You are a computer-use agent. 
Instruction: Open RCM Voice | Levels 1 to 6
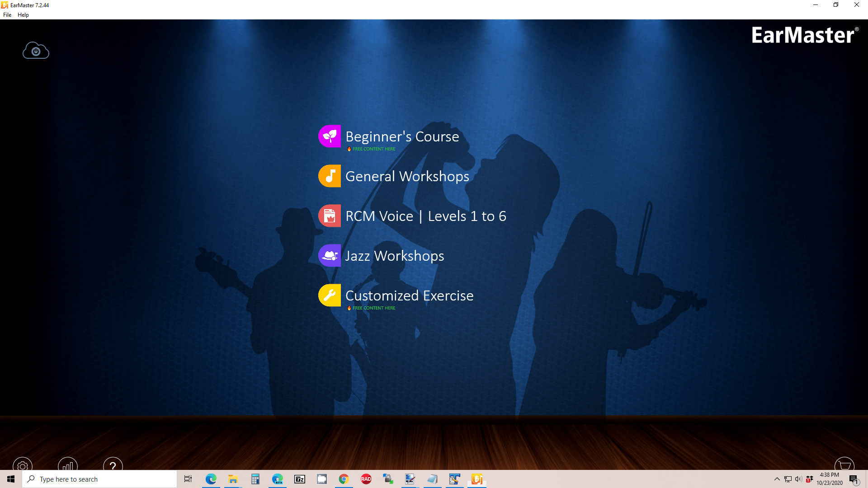pyautogui.click(x=426, y=216)
